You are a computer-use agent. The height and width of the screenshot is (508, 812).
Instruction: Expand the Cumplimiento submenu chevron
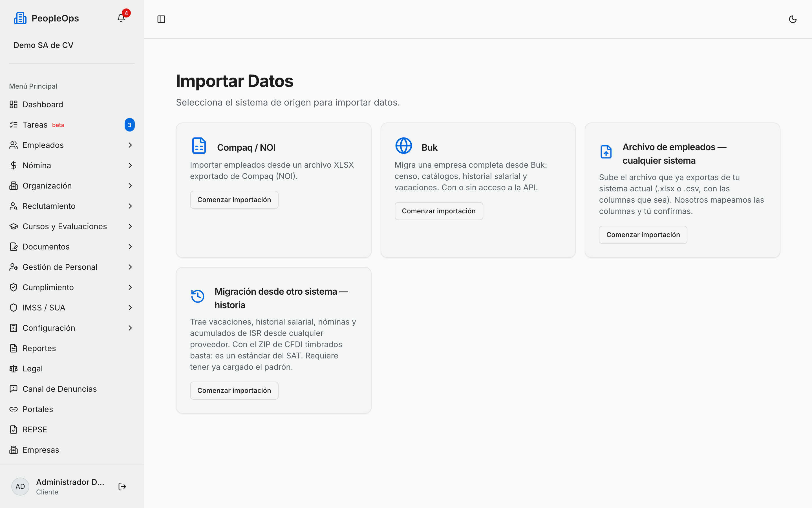coord(130,287)
